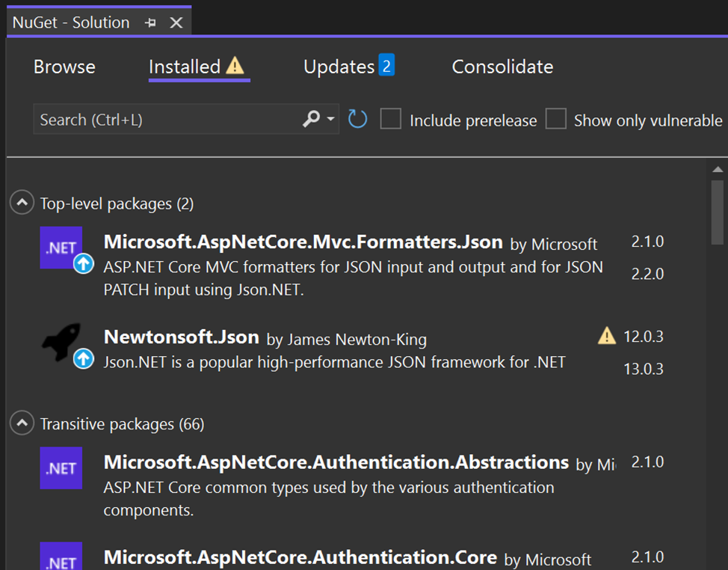Click available version 2.2.0

click(647, 274)
